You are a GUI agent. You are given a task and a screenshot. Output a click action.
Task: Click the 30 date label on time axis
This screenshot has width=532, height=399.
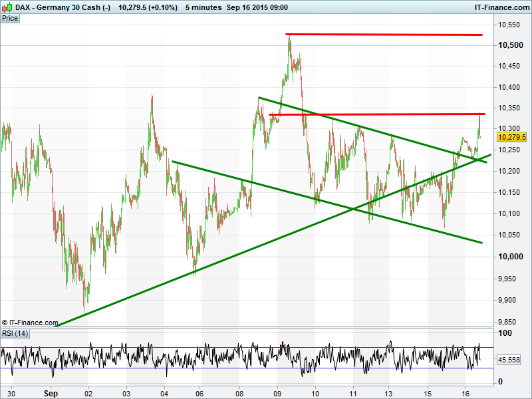click(11, 394)
